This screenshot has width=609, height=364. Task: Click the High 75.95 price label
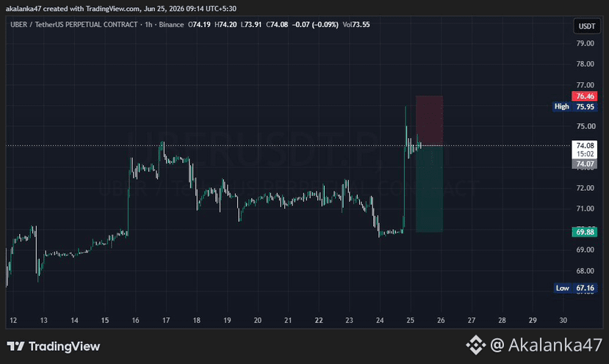(574, 106)
